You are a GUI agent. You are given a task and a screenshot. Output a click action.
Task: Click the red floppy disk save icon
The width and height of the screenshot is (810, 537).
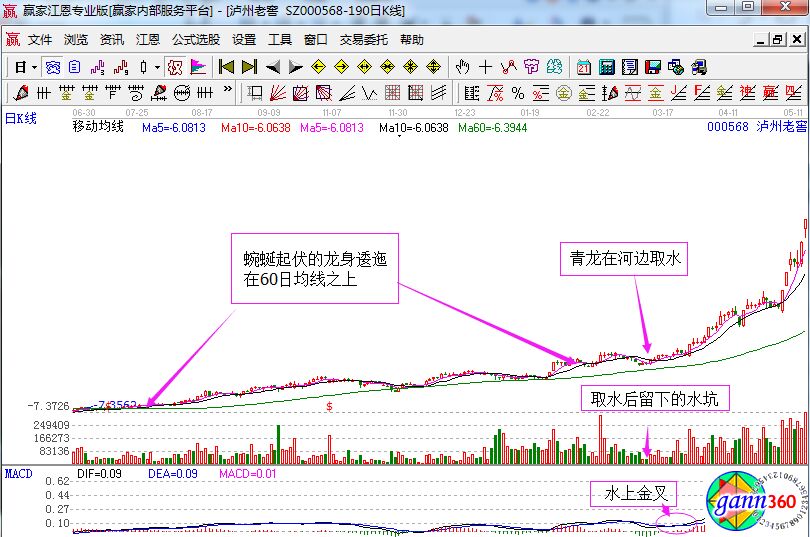pyautogui.click(x=653, y=67)
